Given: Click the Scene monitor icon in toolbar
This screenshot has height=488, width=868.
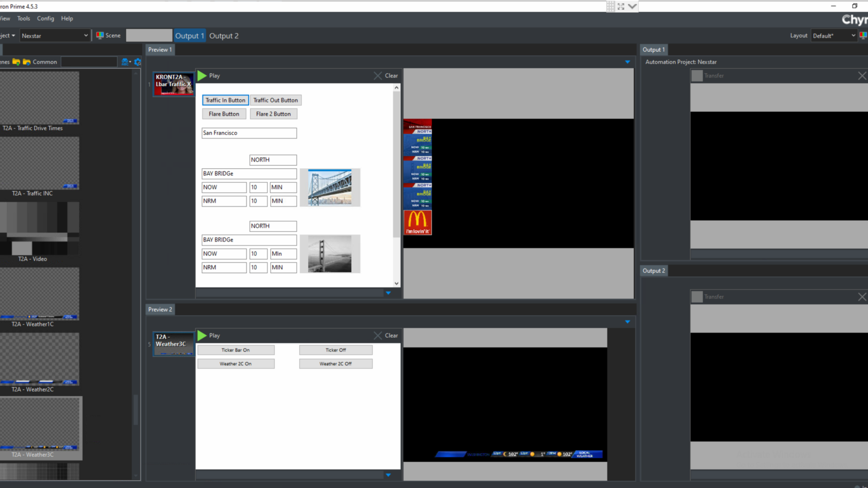Looking at the screenshot, I should (x=100, y=36).
